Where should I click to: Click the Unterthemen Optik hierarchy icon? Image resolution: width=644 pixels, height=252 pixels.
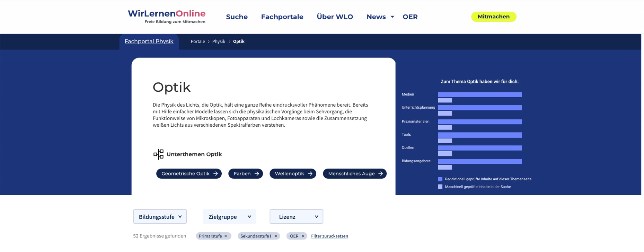tap(158, 154)
